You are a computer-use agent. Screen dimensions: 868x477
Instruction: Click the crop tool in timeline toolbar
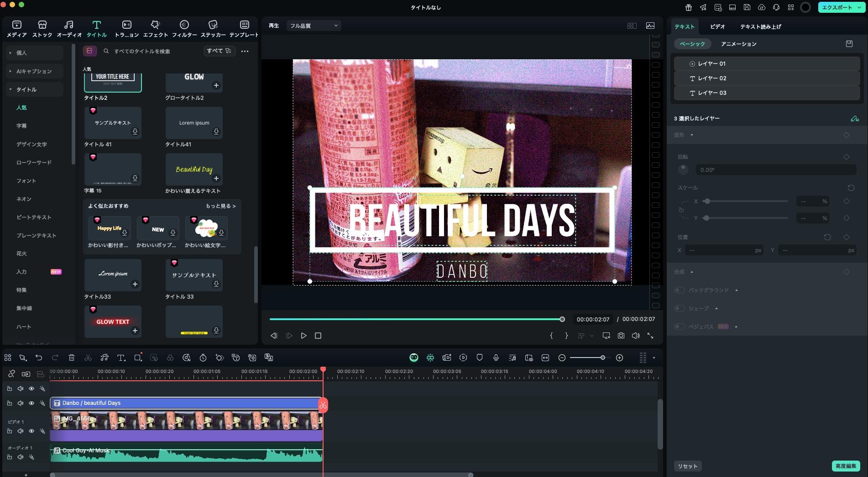(x=138, y=358)
